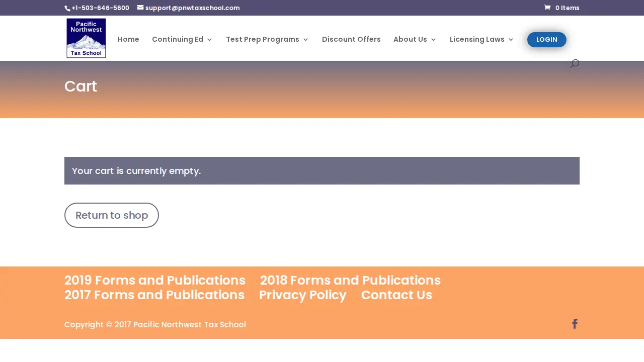The image size is (644, 362).
Task: Open the Discount Offers menu item
Action: pos(351,39)
